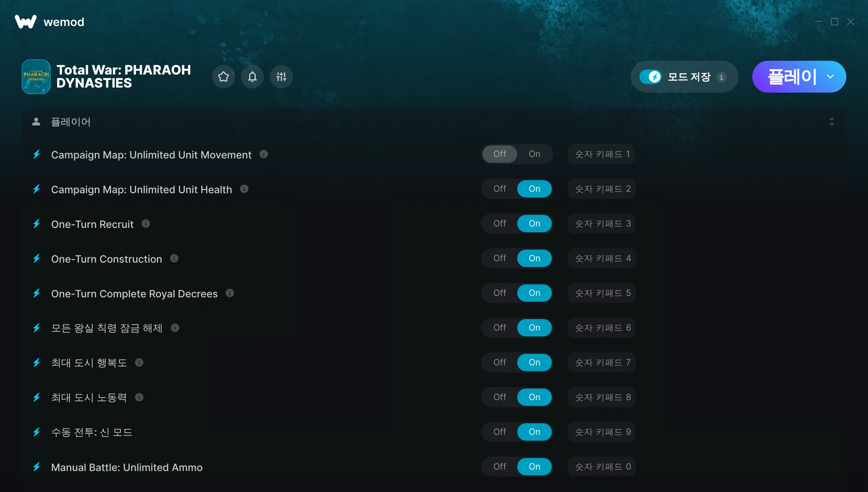Click lightning icon beside One-Turn Construction

point(37,259)
